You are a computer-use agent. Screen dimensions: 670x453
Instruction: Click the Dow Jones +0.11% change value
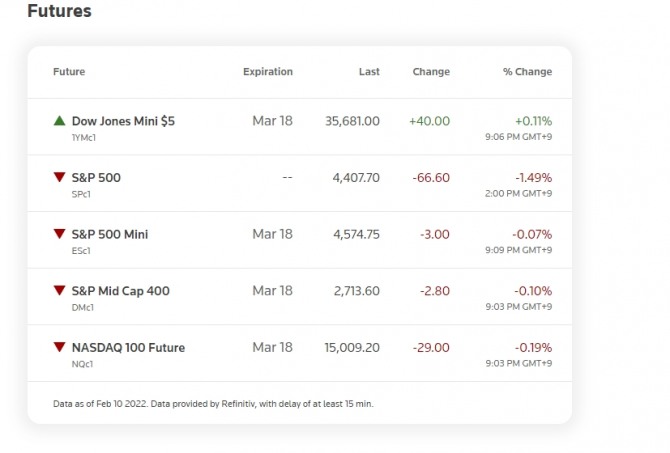[x=533, y=121]
